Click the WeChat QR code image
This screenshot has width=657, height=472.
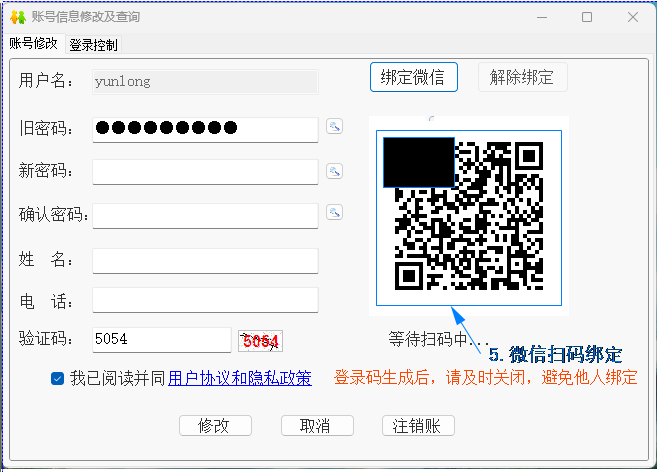click(469, 218)
